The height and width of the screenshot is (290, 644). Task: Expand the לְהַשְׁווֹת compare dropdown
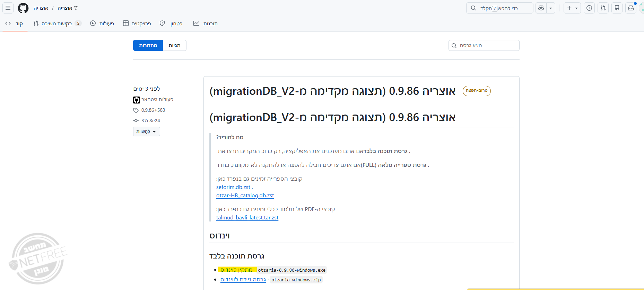[147, 132]
